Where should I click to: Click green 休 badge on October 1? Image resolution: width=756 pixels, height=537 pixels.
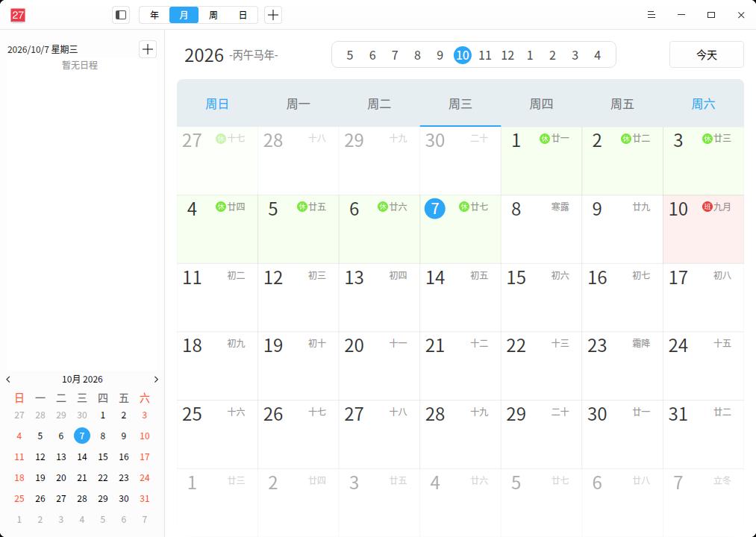544,139
